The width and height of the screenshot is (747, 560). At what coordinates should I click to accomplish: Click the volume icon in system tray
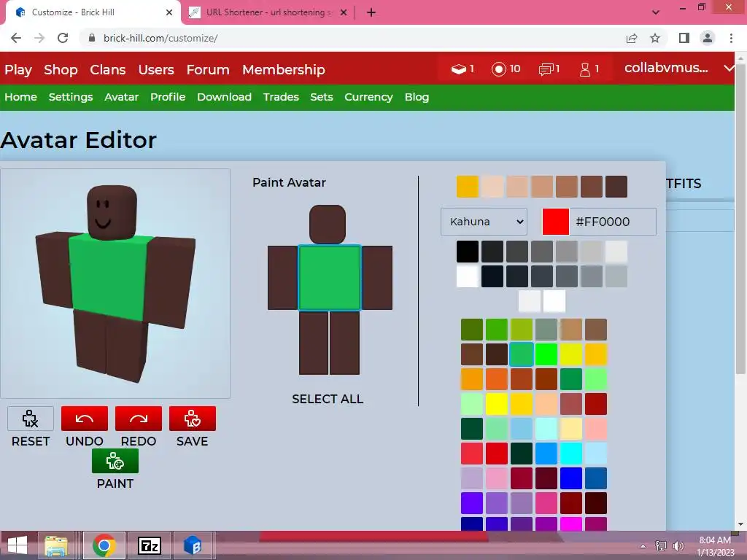(x=678, y=545)
